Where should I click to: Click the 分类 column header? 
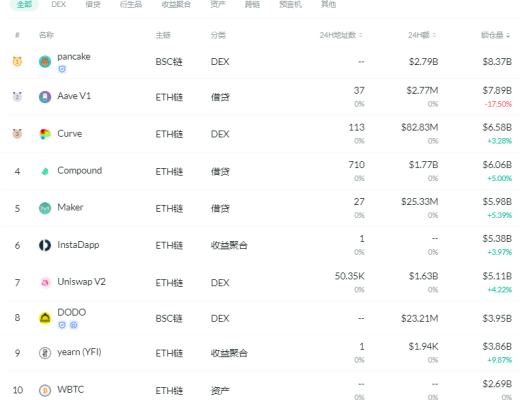click(218, 35)
